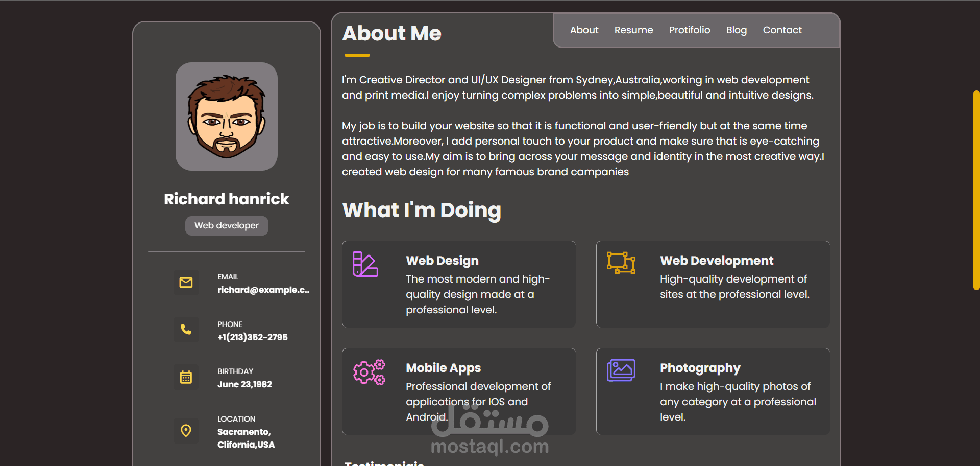Image resolution: width=980 pixels, height=466 pixels.
Task: Click the BIRTHDAY label
Action: pyautogui.click(x=235, y=371)
